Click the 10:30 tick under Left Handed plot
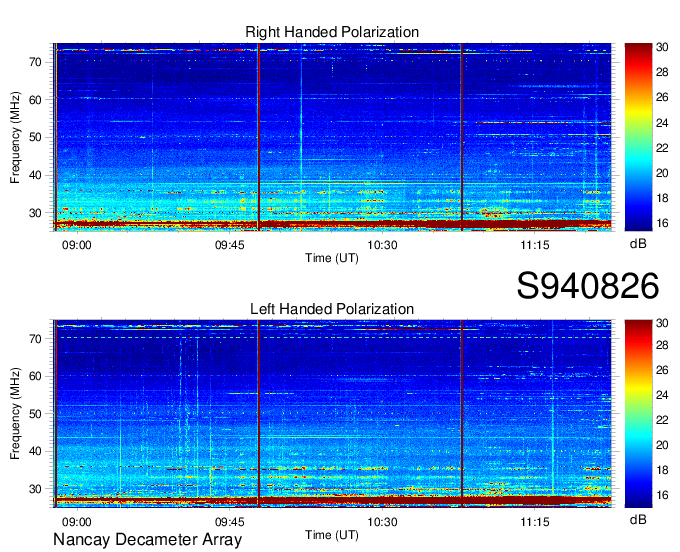This screenshot has height=552, width=680. [382, 522]
